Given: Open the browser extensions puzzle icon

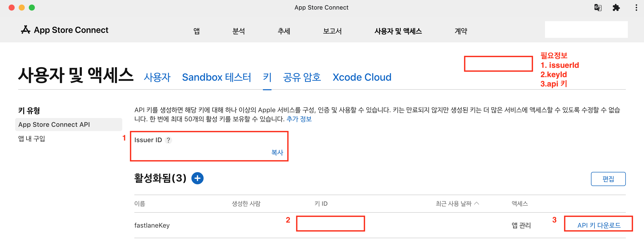Looking at the screenshot, I should [616, 8].
